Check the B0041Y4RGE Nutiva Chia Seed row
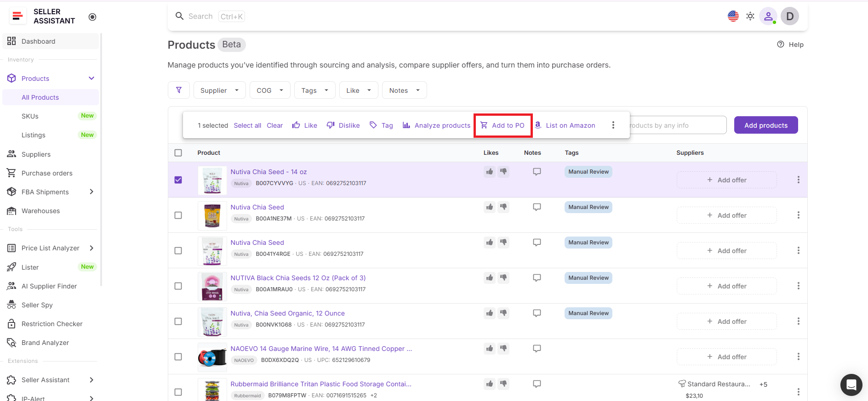 (x=178, y=251)
